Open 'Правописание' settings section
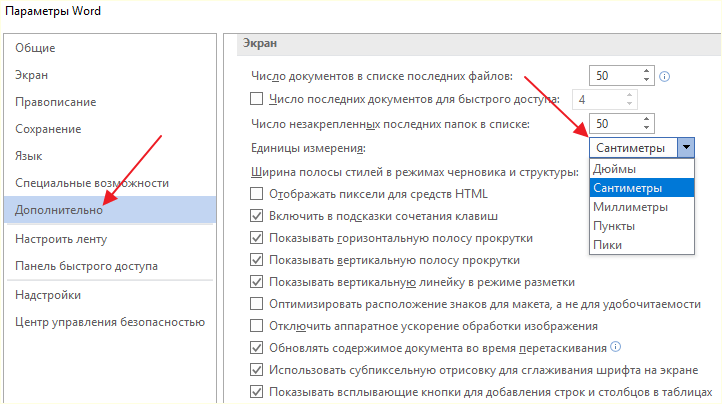722x404 pixels. click(110, 102)
